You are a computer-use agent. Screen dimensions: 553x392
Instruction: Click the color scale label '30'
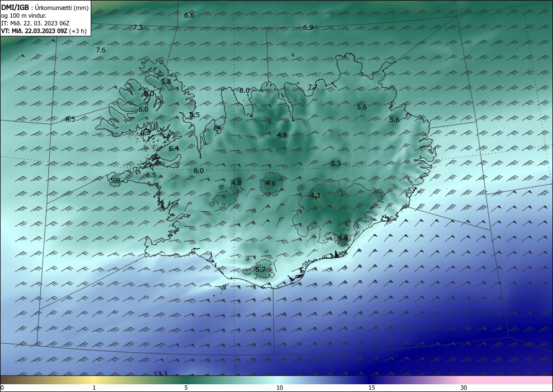pyautogui.click(x=464, y=388)
